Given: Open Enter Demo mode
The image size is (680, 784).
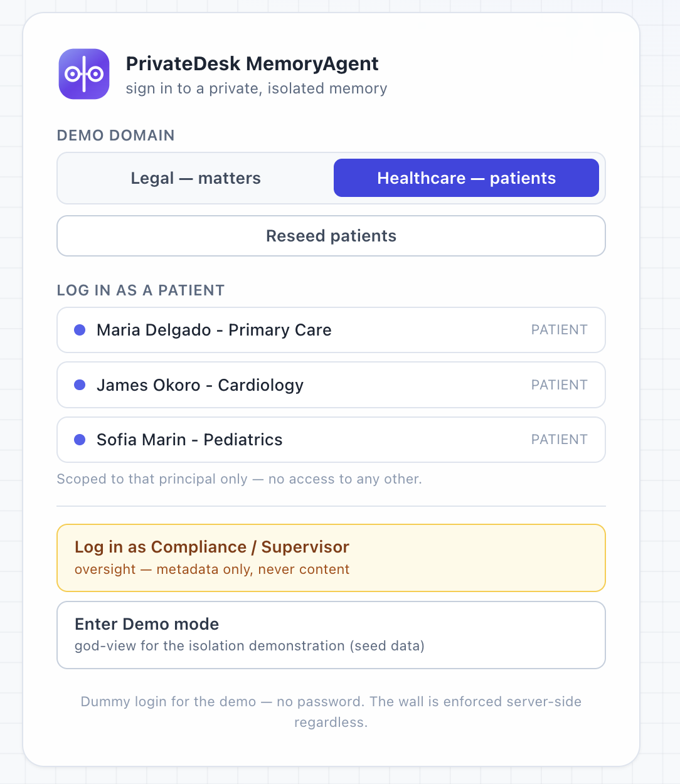Looking at the screenshot, I should pyautogui.click(x=331, y=635).
